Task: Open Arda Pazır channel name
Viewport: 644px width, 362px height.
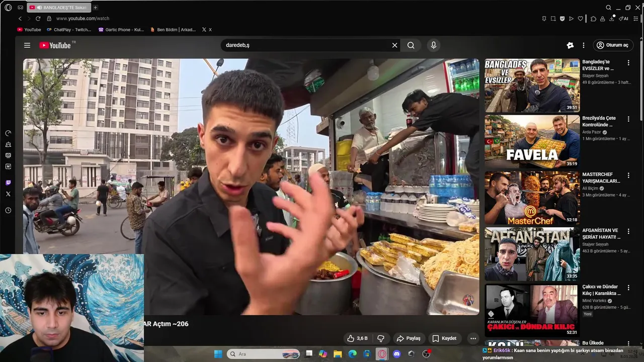Action: 592,132
